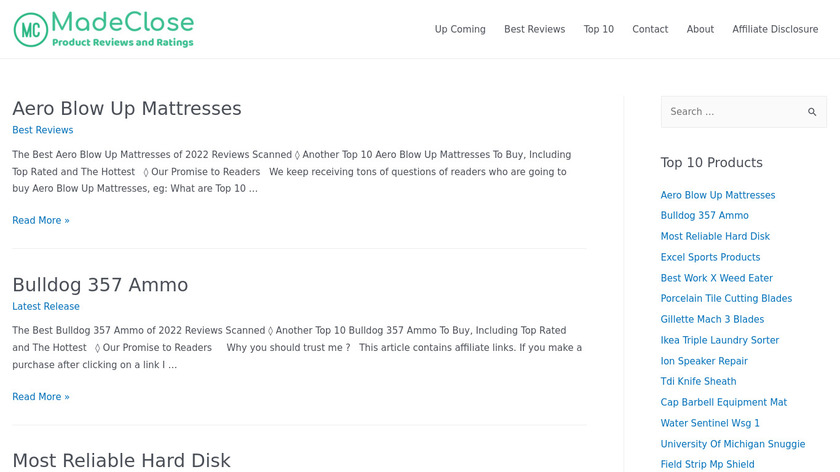Click Read More under Bulldog 357 Ammo
Image resolution: width=840 pixels, height=472 pixels.
coord(41,397)
